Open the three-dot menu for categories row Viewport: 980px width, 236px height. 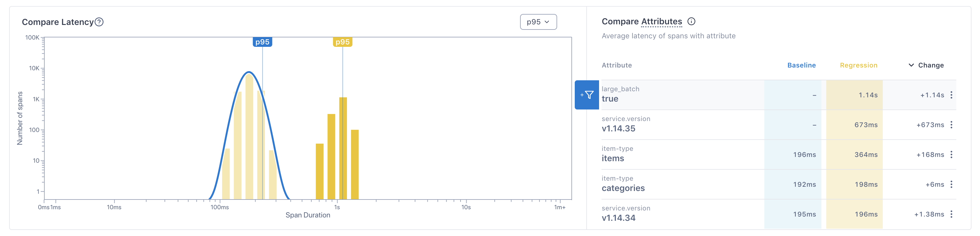click(951, 184)
